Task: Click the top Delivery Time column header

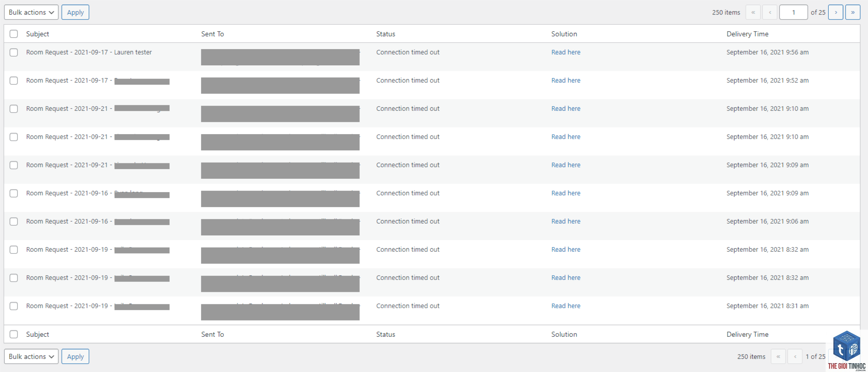Action: pyautogui.click(x=747, y=34)
